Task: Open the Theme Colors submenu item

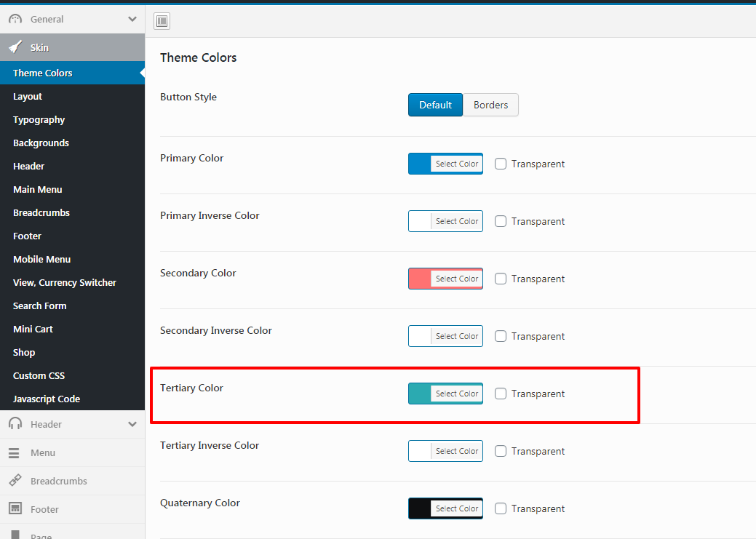Action: 72,73
